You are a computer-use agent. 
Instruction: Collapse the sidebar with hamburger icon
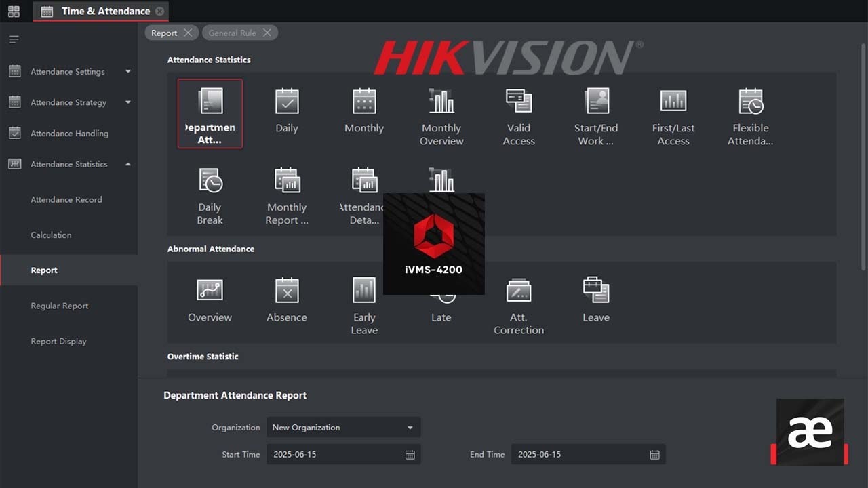click(14, 39)
